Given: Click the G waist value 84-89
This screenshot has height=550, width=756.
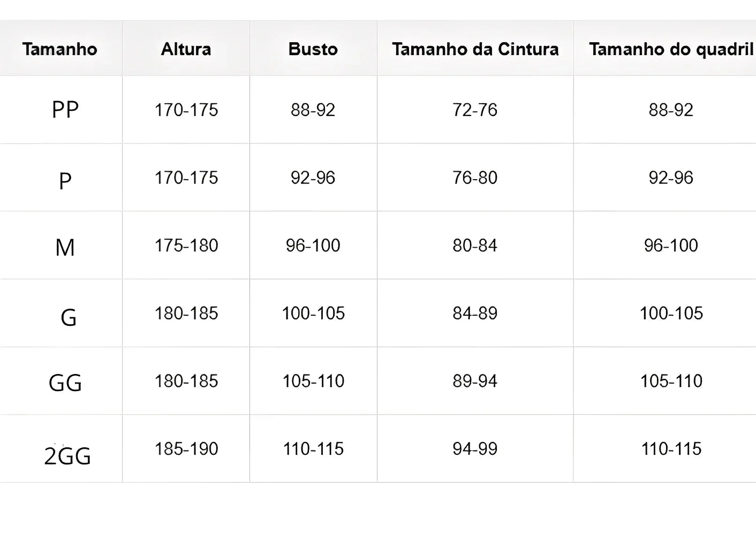Looking at the screenshot, I should (x=475, y=313).
